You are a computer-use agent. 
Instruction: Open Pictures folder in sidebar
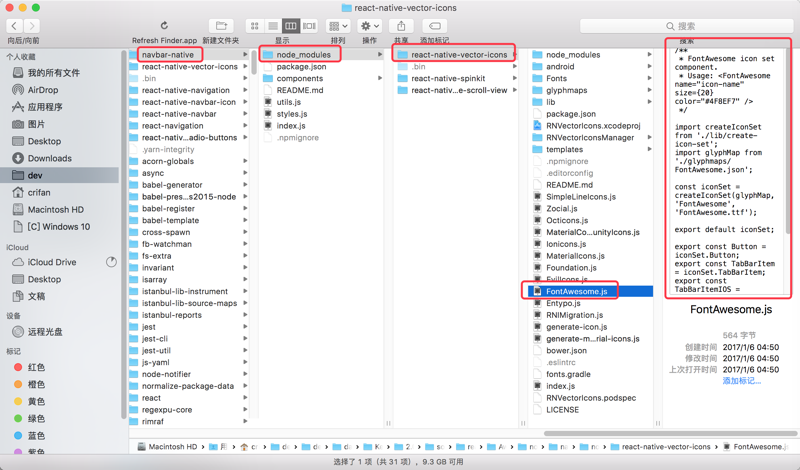(36, 124)
